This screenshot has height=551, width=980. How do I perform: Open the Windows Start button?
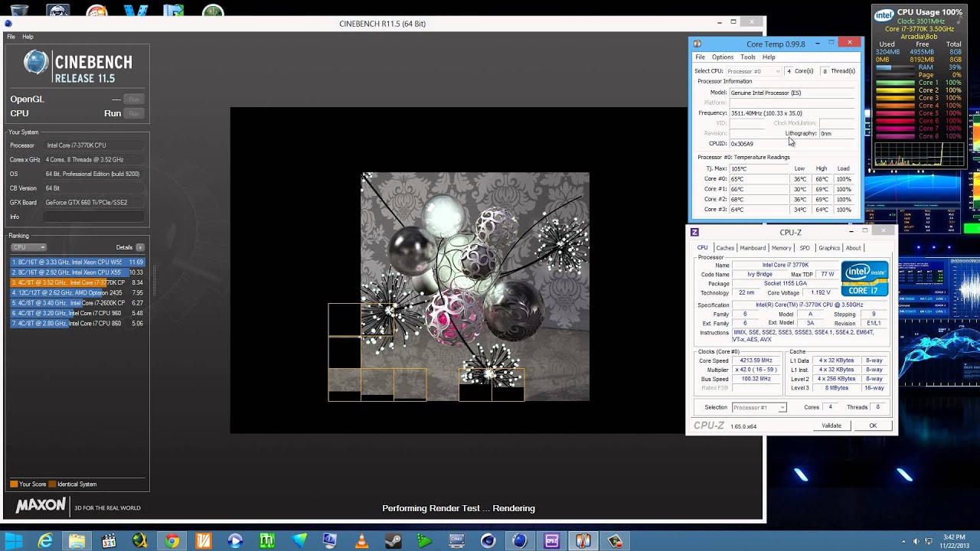pyautogui.click(x=14, y=541)
